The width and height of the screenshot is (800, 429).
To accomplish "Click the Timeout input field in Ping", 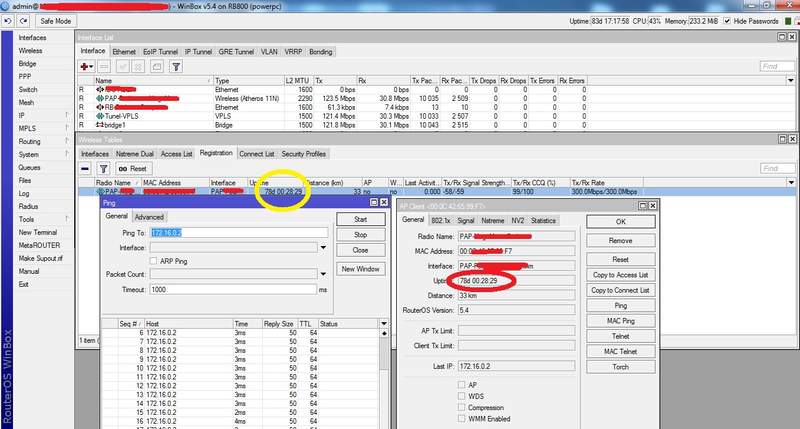I will 233,289.
